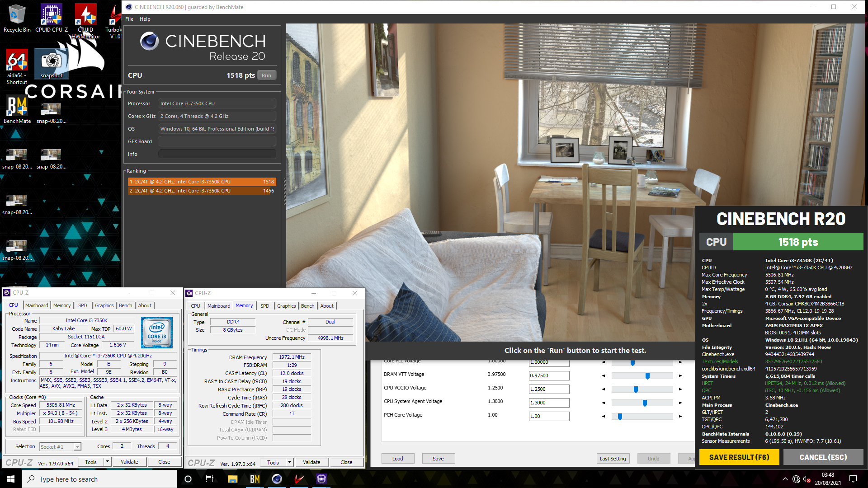Open the snap-08.20 file next to BenchMate icon

click(51, 113)
